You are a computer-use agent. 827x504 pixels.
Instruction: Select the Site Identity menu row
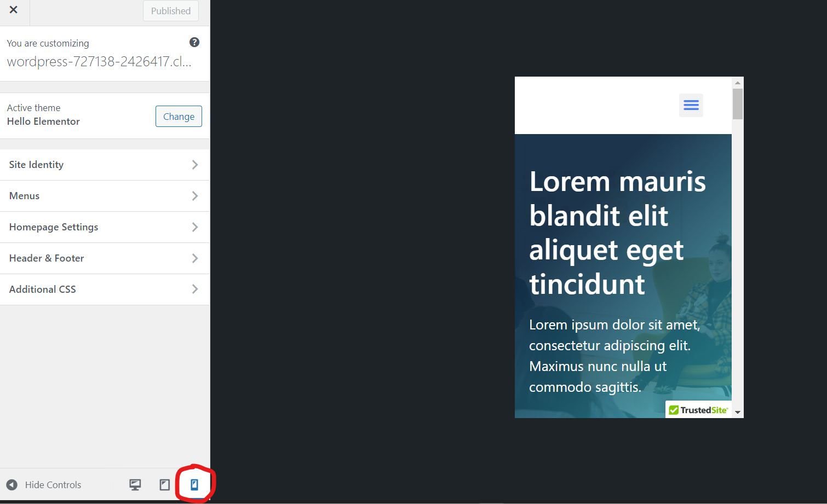click(105, 164)
